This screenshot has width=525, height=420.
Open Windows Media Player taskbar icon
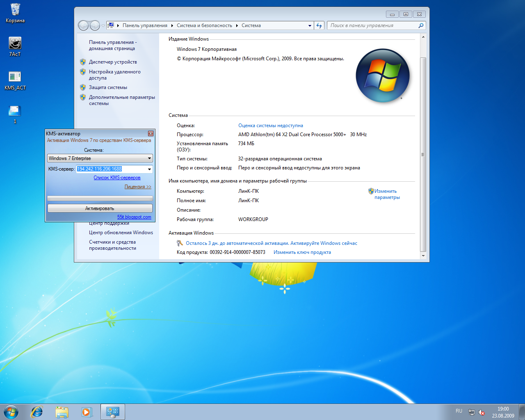tap(87, 412)
